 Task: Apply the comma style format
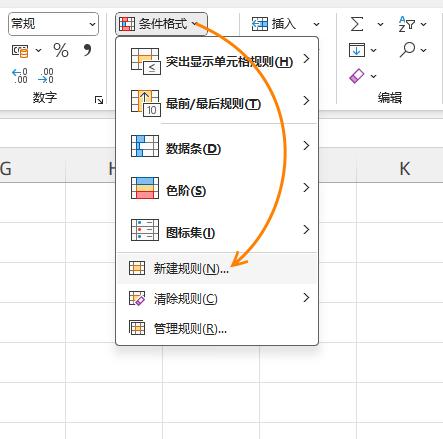click(x=87, y=50)
